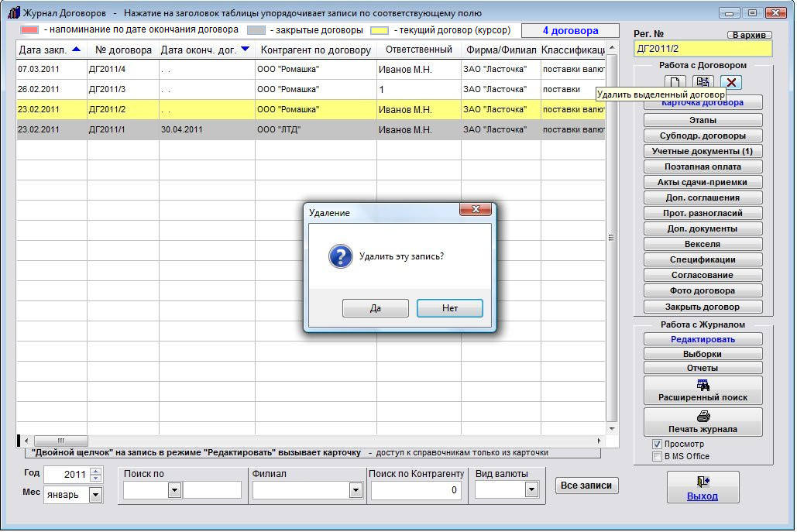
Task: Confirm deletion with Да button
Action: point(376,308)
